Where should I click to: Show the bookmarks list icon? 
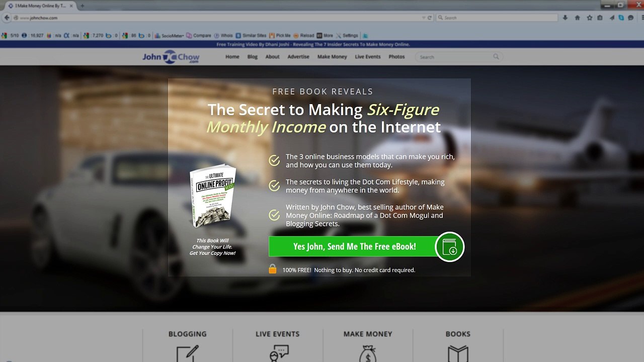click(600, 18)
